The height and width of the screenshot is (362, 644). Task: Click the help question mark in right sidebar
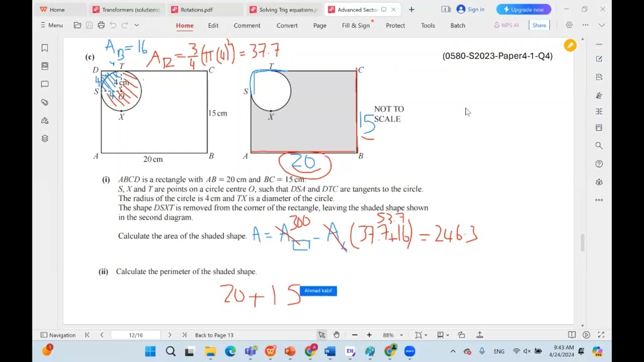coord(599,164)
